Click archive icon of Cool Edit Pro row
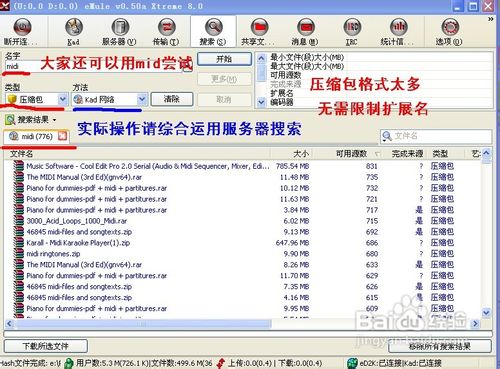The image size is (500, 369). coord(18,166)
